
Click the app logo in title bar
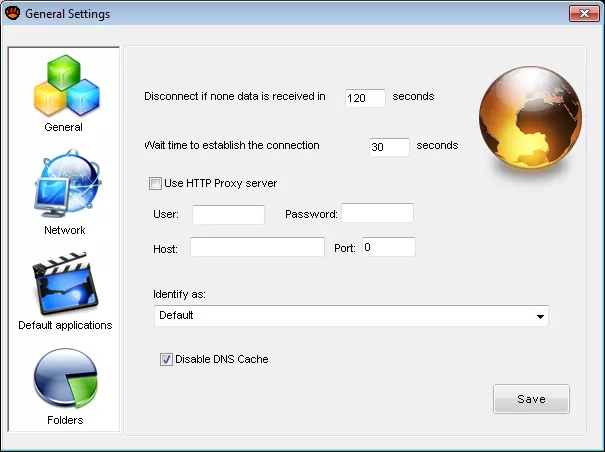(x=12, y=13)
